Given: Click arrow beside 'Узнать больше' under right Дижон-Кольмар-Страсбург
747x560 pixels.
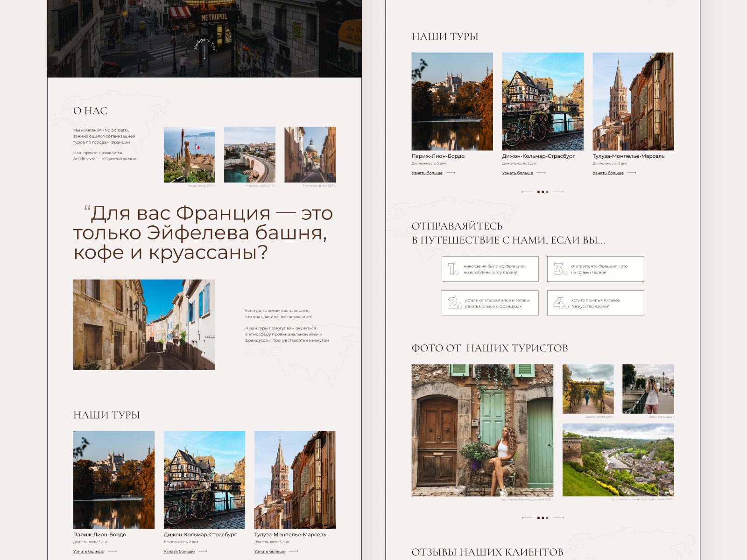Looking at the screenshot, I should [541, 173].
